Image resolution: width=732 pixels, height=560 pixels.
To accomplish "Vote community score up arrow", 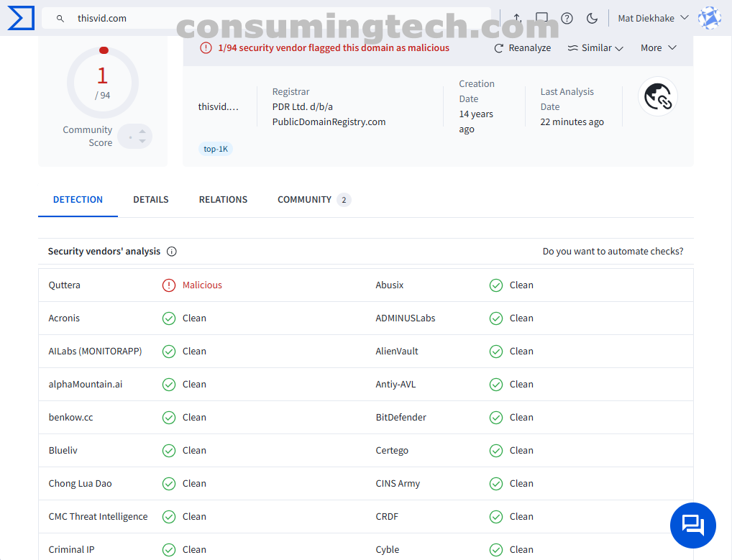I will coord(142,131).
